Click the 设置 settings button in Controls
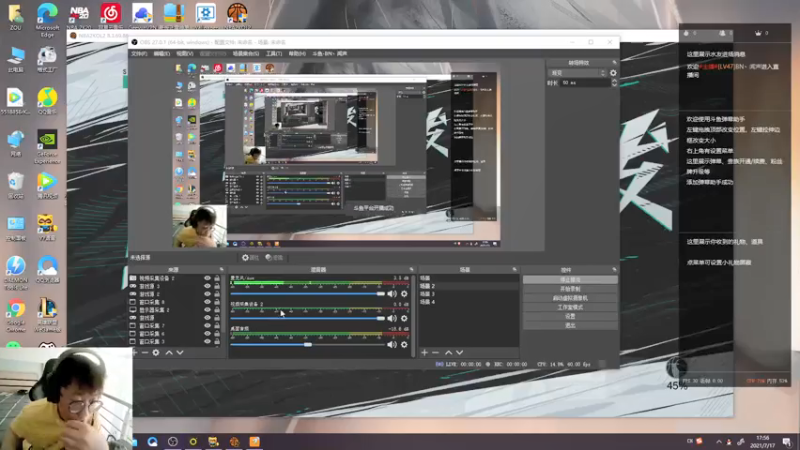This screenshot has height=450, width=800. [x=570, y=316]
